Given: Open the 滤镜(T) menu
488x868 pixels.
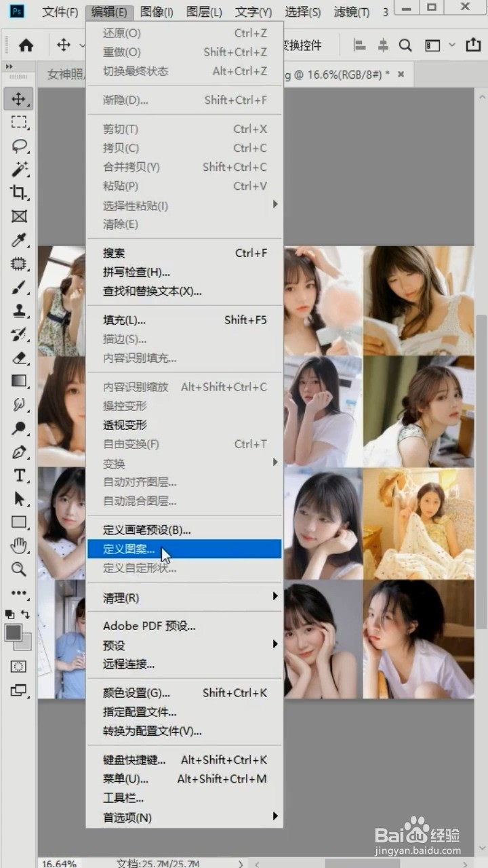Looking at the screenshot, I should [352, 12].
